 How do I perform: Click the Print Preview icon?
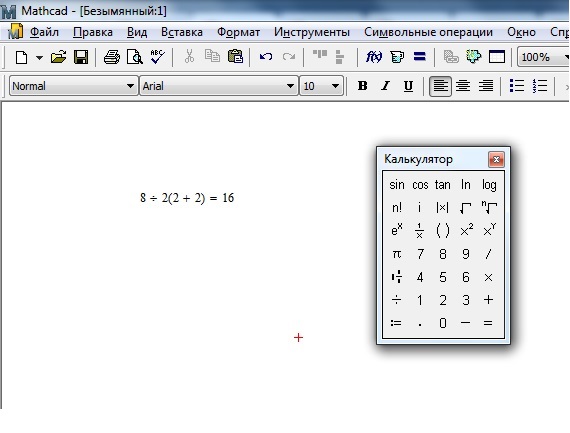(x=135, y=57)
